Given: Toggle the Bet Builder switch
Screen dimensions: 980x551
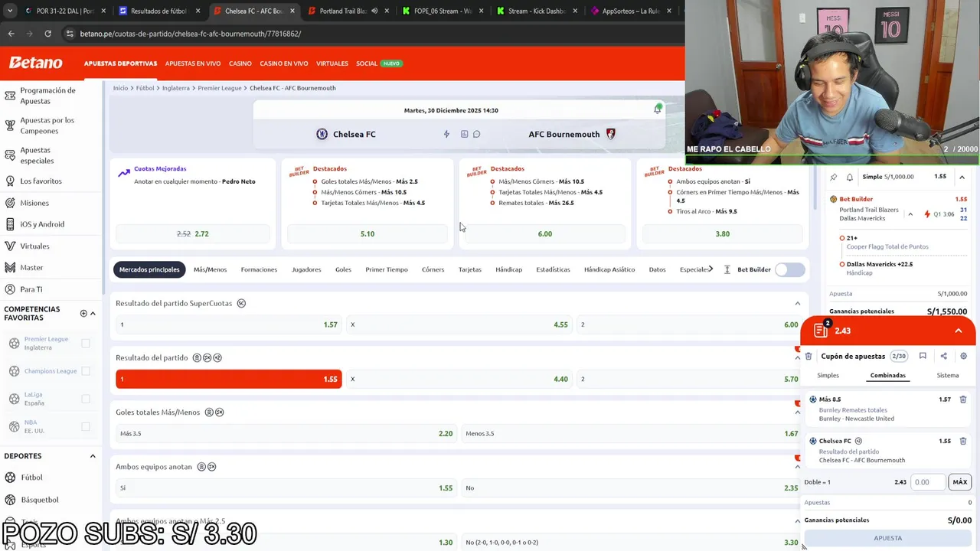Looking at the screenshot, I should point(790,269).
